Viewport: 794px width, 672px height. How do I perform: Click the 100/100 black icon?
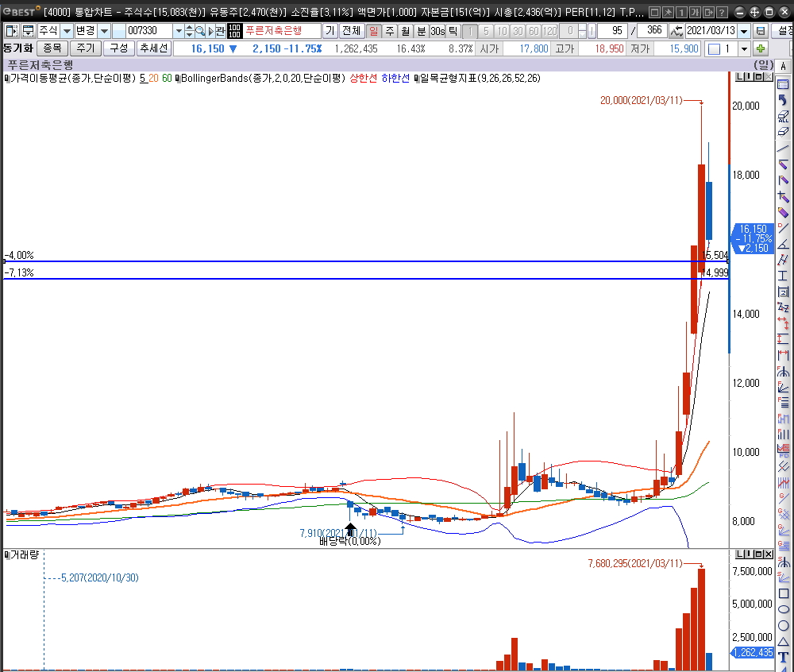234,31
